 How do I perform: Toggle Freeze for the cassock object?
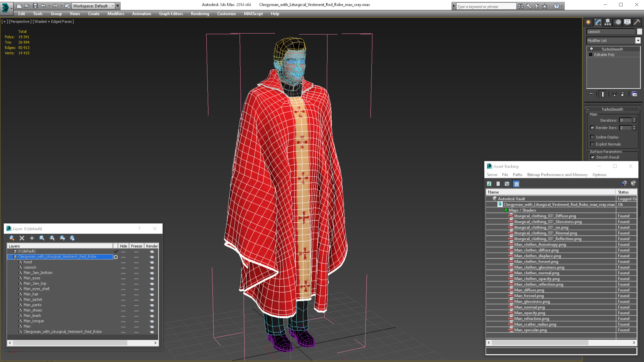click(x=136, y=268)
